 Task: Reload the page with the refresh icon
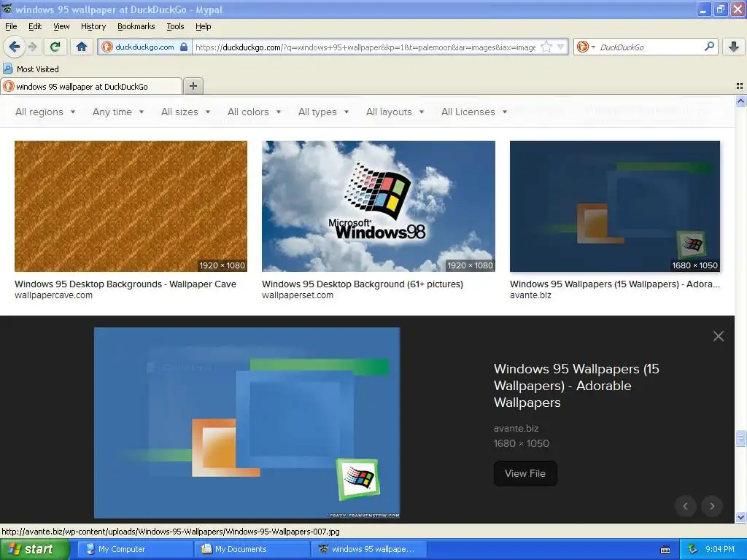(55, 47)
